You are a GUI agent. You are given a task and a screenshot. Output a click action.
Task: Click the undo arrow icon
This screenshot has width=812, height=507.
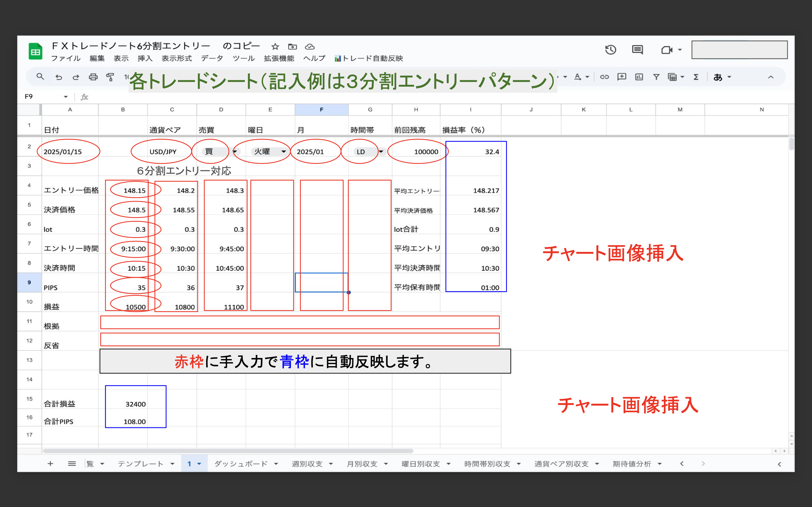click(59, 77)
